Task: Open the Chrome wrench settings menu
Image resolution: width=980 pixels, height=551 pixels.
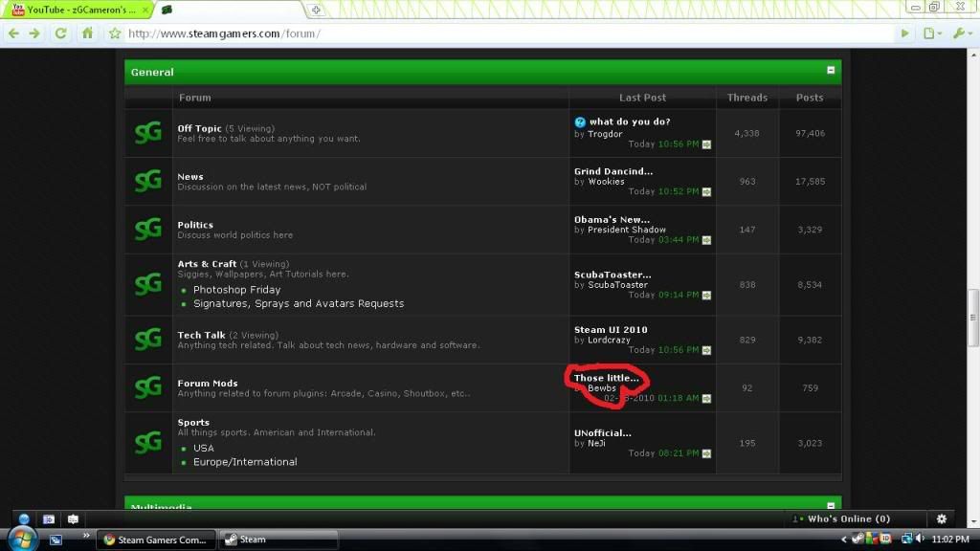Action: [x=960, y=33]
